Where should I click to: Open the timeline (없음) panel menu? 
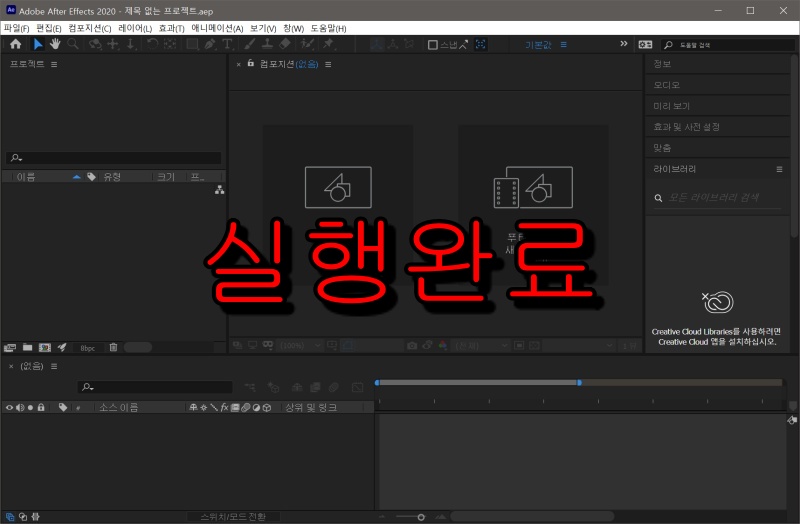pyautogui.click(x=54, y=366)
